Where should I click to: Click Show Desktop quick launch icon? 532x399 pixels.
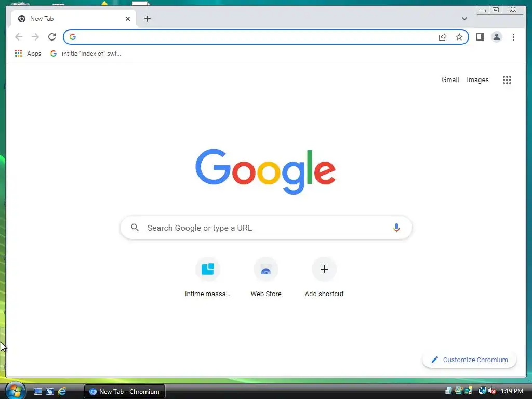[37, 392]
